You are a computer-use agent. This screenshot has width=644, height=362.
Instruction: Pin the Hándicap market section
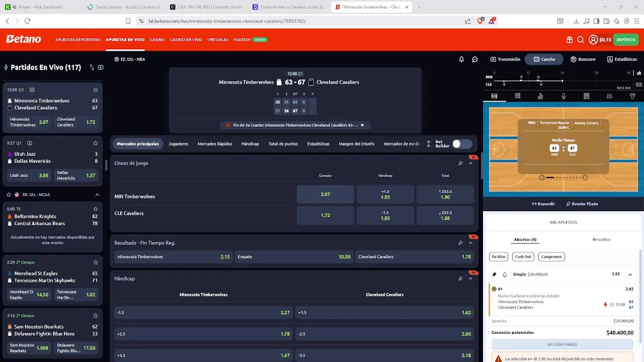coord(460,279)
